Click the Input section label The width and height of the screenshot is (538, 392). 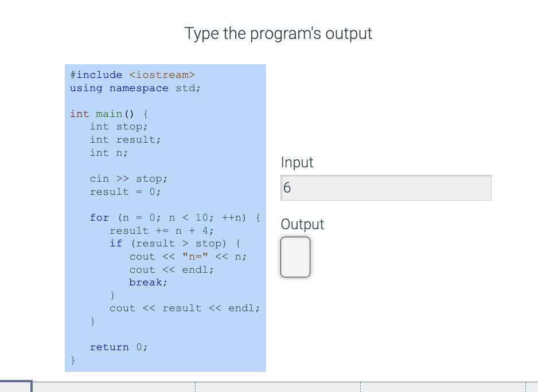(x=296, y=163)
